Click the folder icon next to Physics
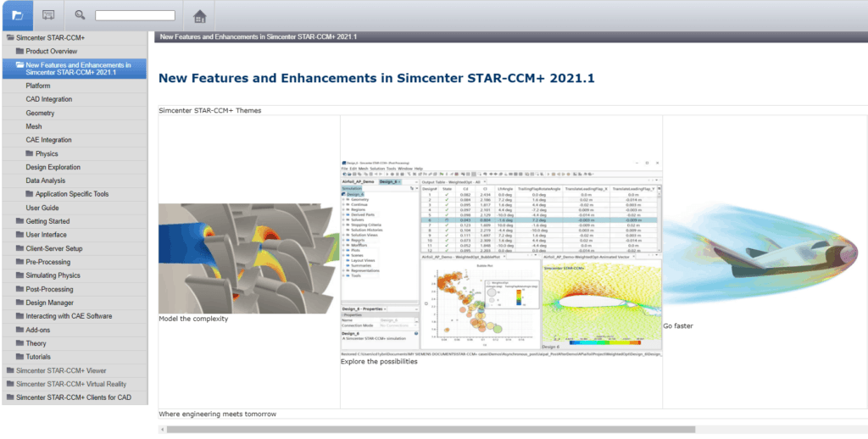The image size is (868, 439). pos(30,153)
